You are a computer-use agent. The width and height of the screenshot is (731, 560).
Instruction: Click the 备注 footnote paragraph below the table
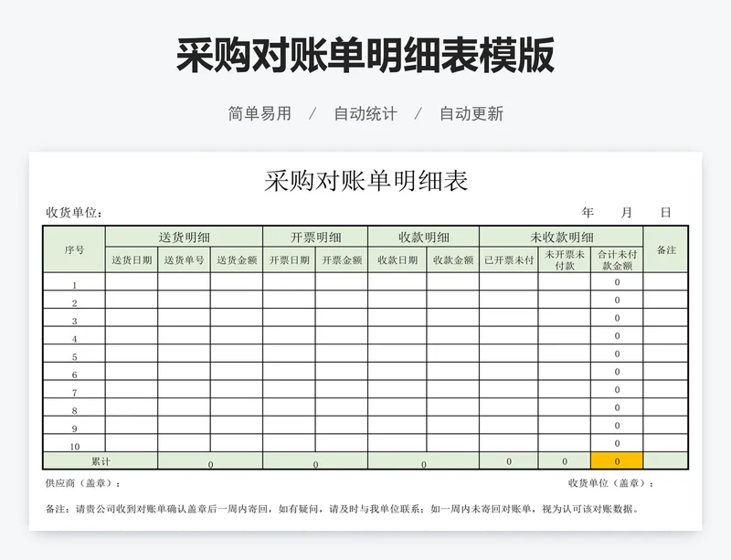[342, 509]
